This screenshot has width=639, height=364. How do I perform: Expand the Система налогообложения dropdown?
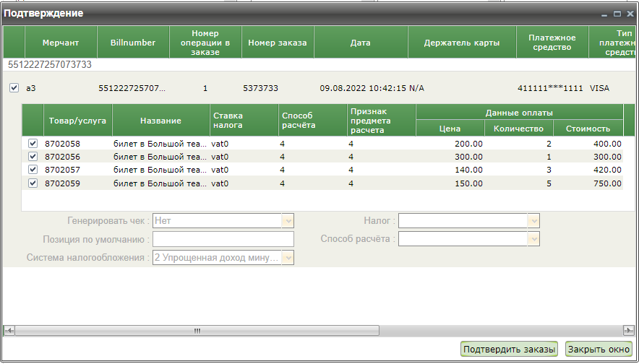(x=288, y=258)
